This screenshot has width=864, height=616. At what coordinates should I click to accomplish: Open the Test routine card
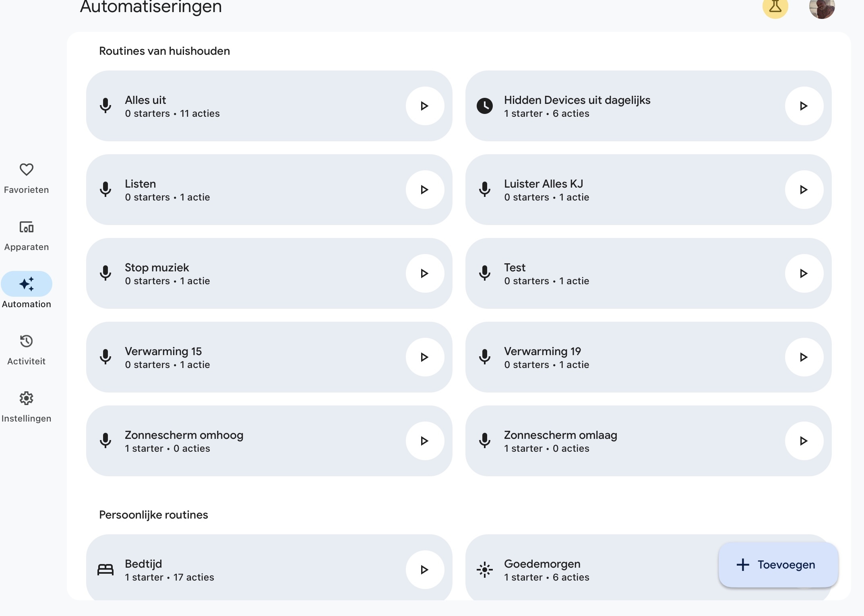pos(648,273)
